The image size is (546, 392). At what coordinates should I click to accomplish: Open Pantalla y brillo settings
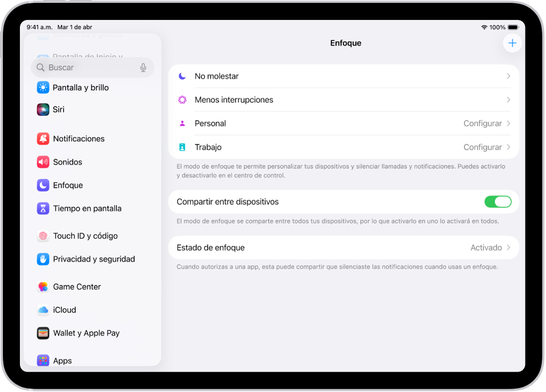click(80, 87)
